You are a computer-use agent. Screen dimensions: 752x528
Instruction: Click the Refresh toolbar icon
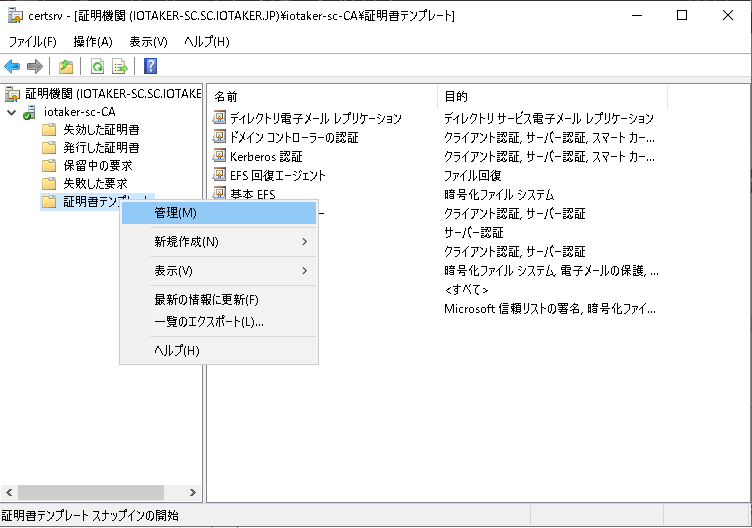click(97, 67)
